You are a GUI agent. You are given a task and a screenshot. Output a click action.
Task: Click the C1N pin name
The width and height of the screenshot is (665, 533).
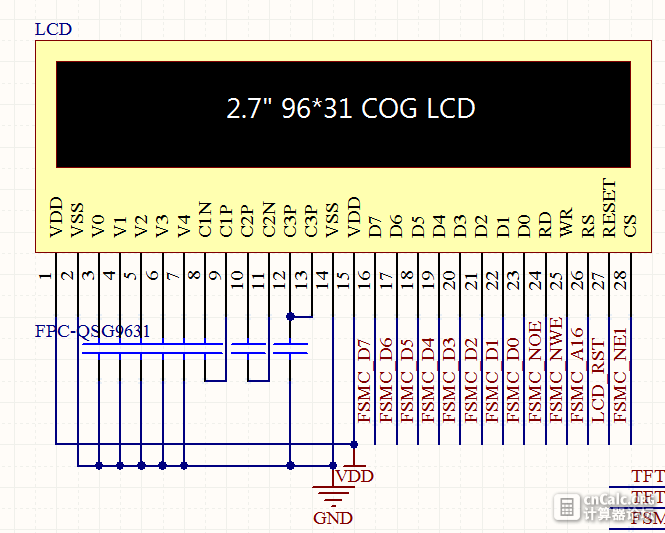204,220
